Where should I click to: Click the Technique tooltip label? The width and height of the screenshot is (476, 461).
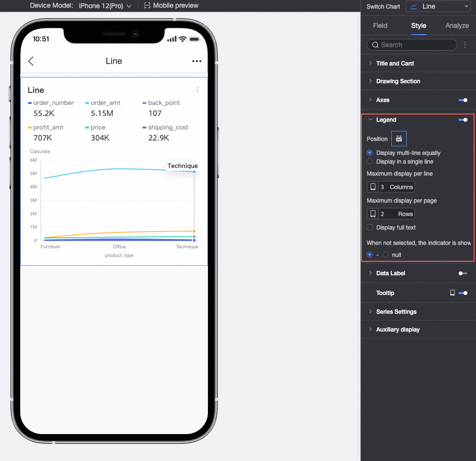[182, 166]
